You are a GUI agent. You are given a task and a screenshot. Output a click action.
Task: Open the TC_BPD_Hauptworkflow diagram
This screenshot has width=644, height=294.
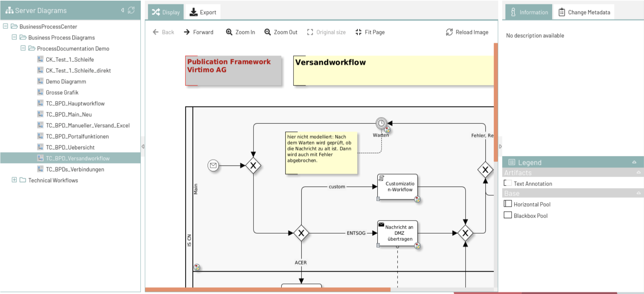[x=75, y=103]
